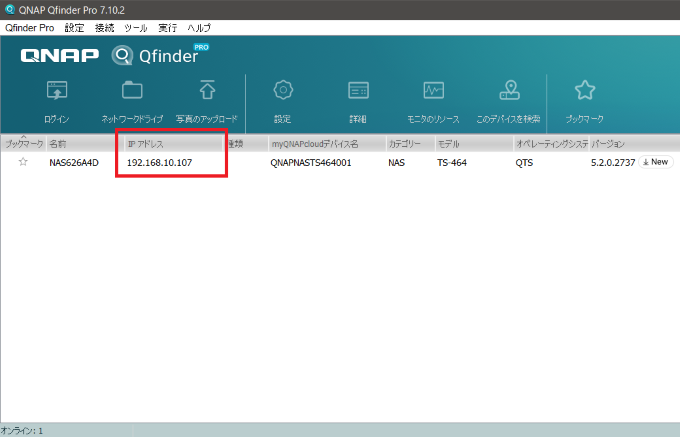
Task: Open the 設定 gear icon in toolbar
Action: pyautogui.click(x=283, y=90)
